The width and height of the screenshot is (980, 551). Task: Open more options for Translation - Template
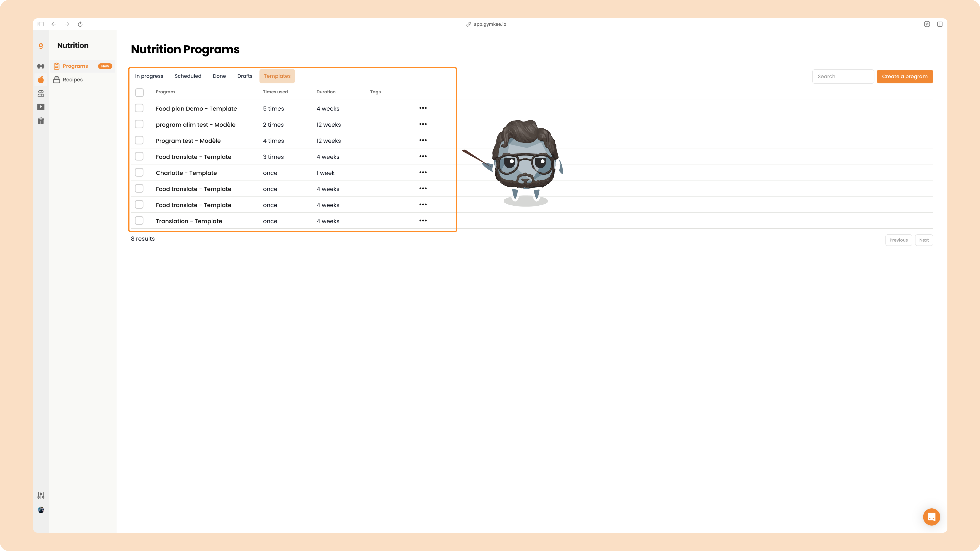coord(423,221)
